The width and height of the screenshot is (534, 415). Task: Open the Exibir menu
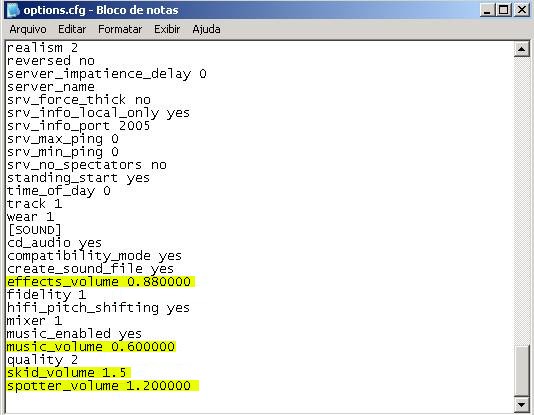[x=167, y=29]
